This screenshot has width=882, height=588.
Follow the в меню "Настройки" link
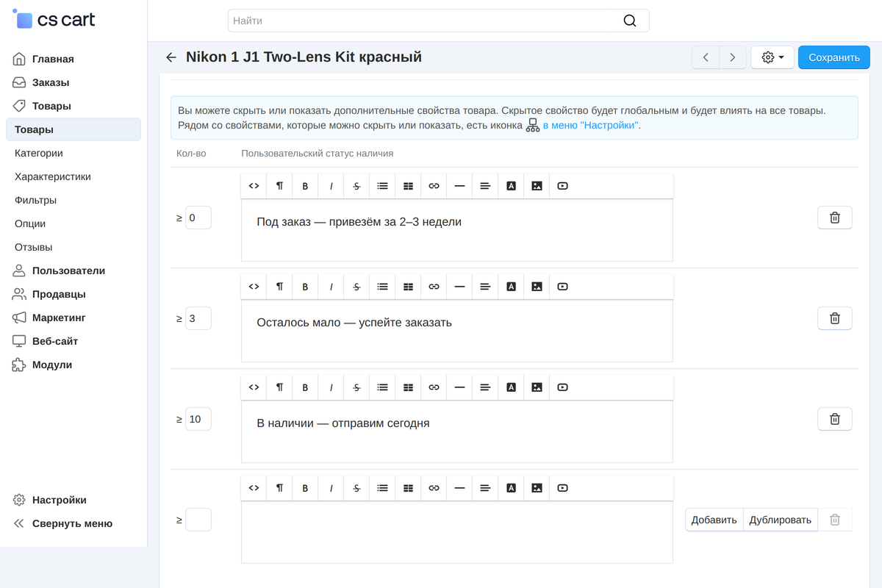tap(591, 126)
